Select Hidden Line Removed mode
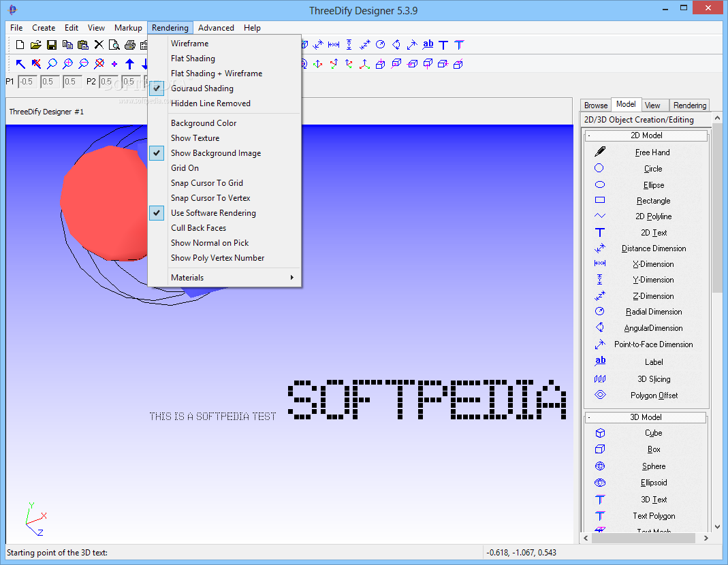 click(x=225, y=103)
